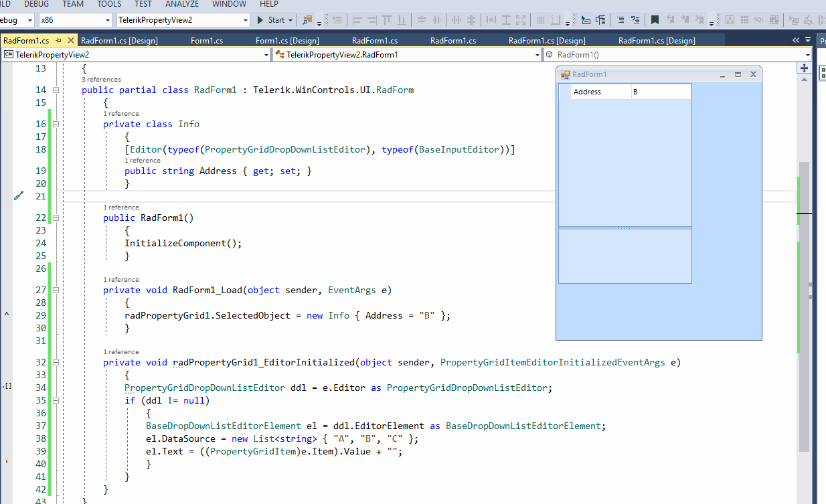This screenshot has height=504, width=826.
Task: Select the active pinned RadForm1.cs tab
Action: tap(26, 41)
